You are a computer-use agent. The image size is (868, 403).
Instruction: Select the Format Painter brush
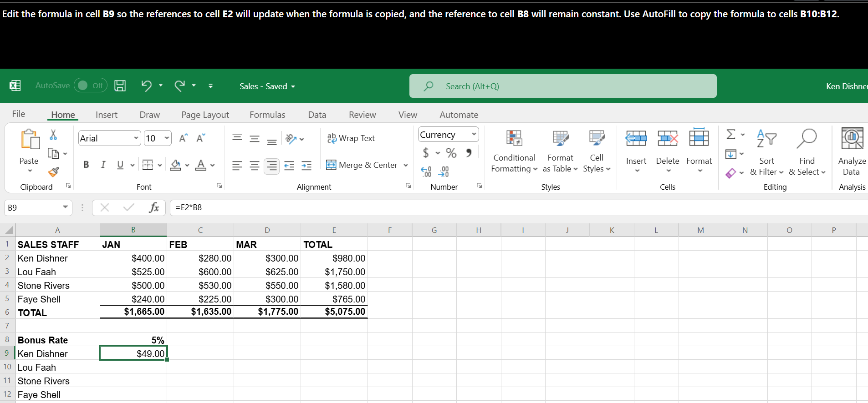pyautogui.click(x=53, y=172)
